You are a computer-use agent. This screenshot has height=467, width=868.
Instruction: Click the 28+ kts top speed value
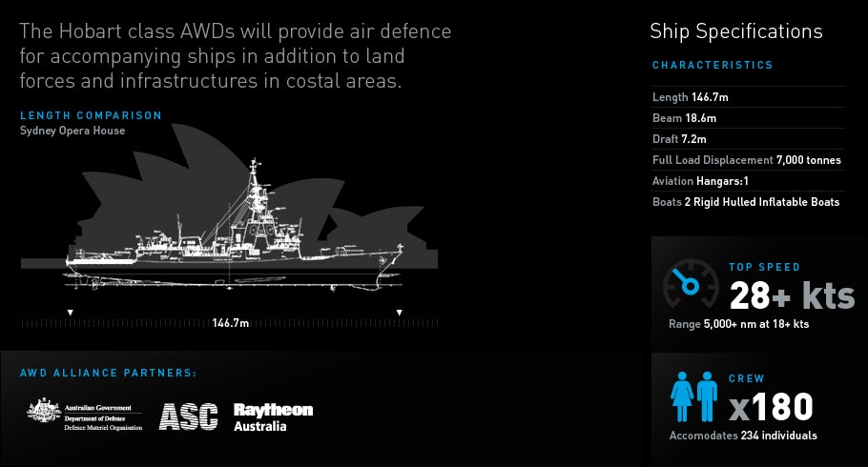[x=792, y=296]
